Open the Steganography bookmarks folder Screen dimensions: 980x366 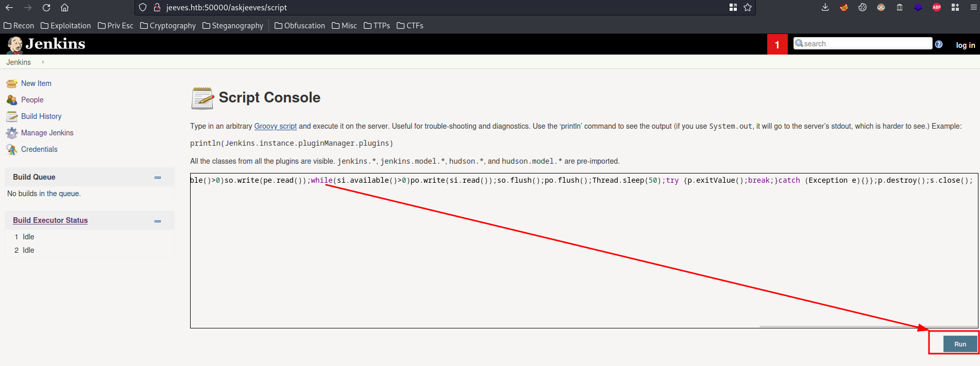tap(233, 26)
